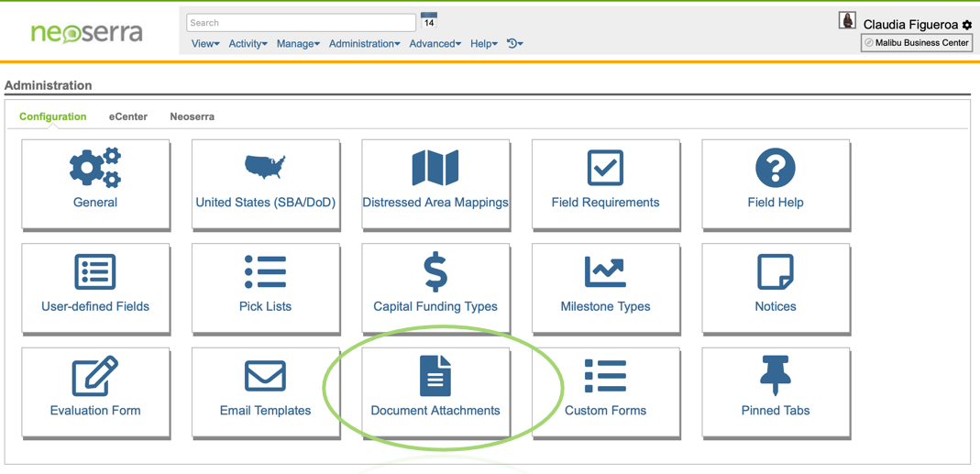The image size is (980, 474).
Task: Switch to the Neoserra tab
Action: (192, 116)
